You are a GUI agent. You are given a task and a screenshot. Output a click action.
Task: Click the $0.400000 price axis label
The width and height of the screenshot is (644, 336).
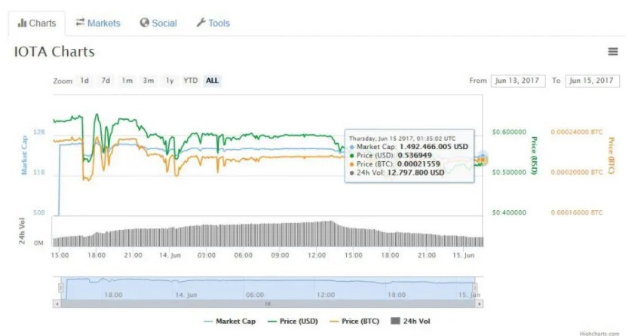[x=509, y=212]
